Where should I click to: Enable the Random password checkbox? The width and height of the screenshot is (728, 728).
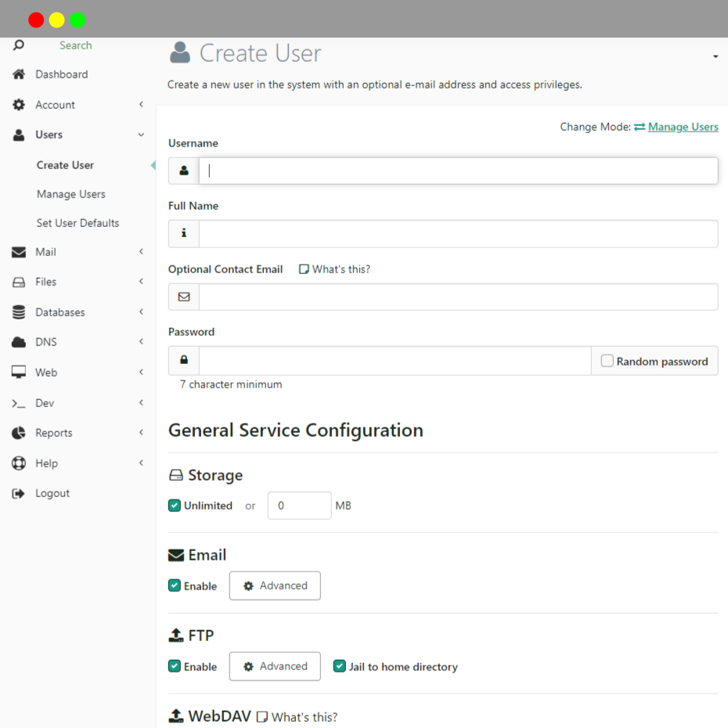607,361
